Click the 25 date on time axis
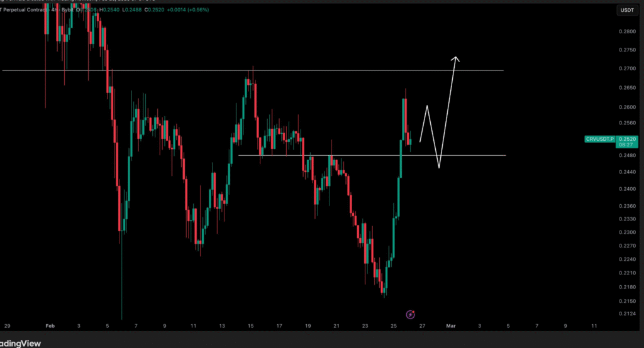 (394, 327)
